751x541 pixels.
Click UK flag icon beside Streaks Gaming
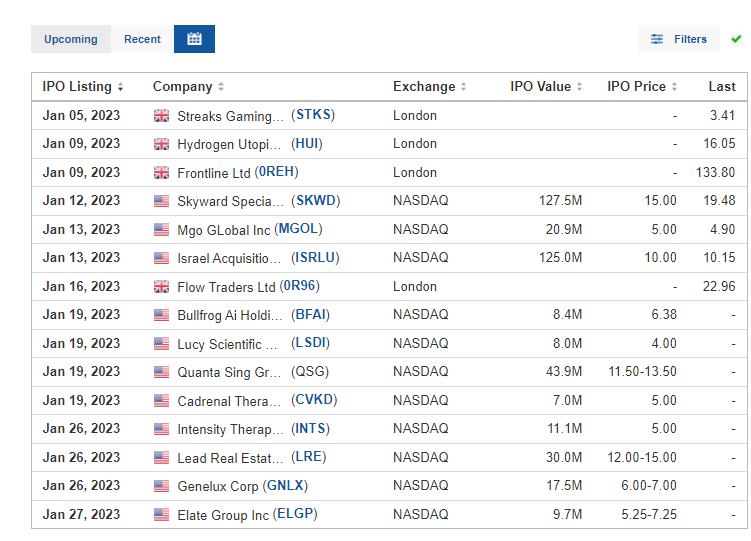[161, 116]
